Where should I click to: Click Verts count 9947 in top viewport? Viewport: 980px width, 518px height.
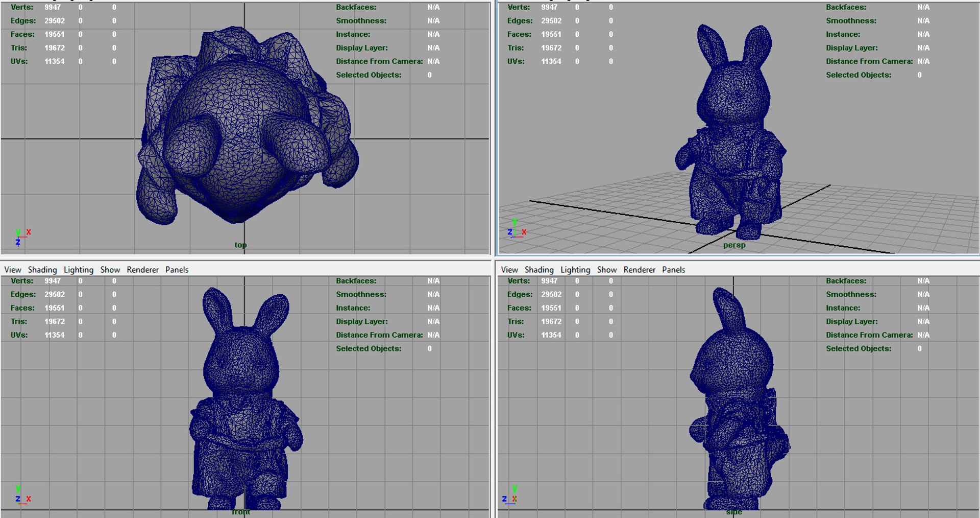click(x=53, y=7)
